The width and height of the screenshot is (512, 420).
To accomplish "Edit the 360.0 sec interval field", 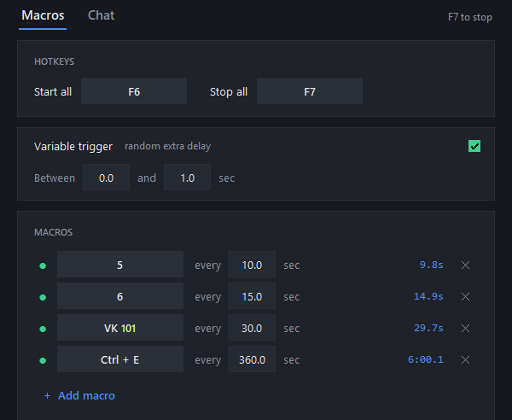I will [x=252, y=359].
